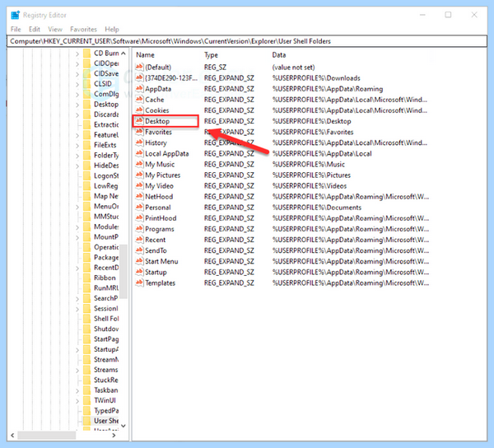Image resolution: width=494 pixels, height=448 pixels.
Task: Click the string icon beside Recent
Action: [x=139, y=240]
